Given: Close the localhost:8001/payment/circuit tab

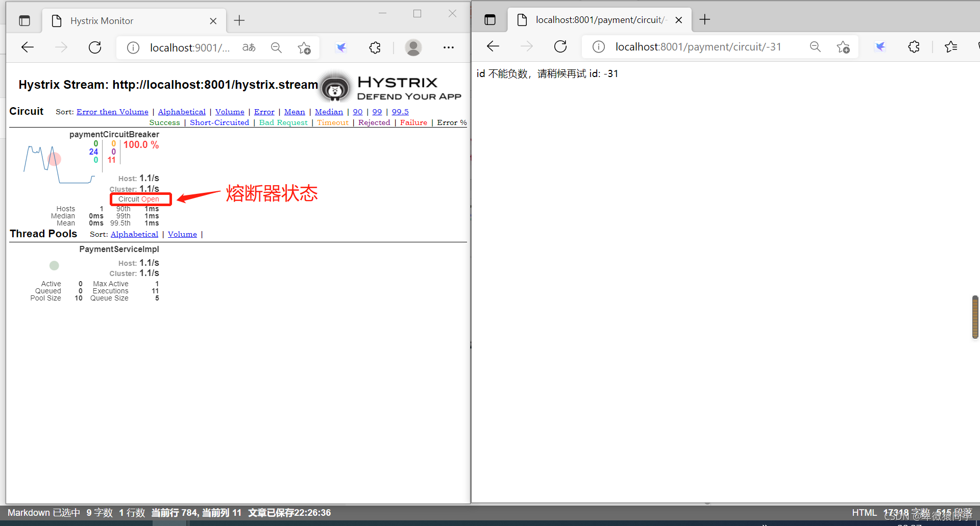Looking at the screenshot, I should 679,20.
